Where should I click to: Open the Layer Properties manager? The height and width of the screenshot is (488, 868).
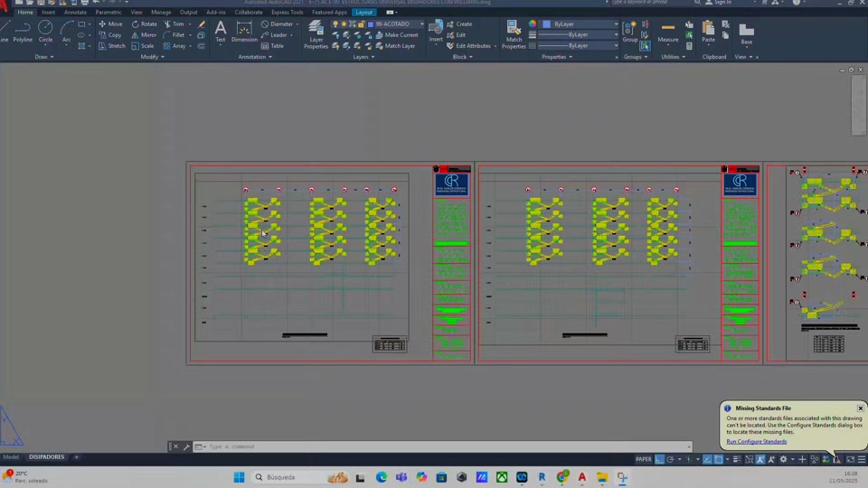pos(316,34)
